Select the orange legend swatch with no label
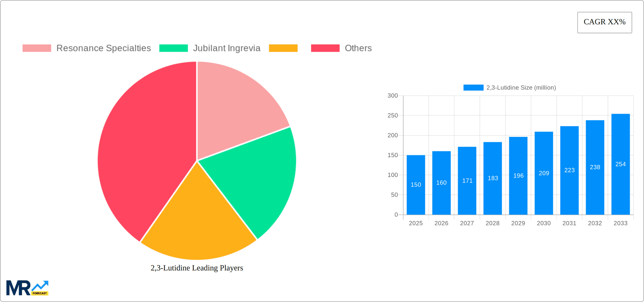The height and width of the screenshot is (302, 644). tap(283, 48)
